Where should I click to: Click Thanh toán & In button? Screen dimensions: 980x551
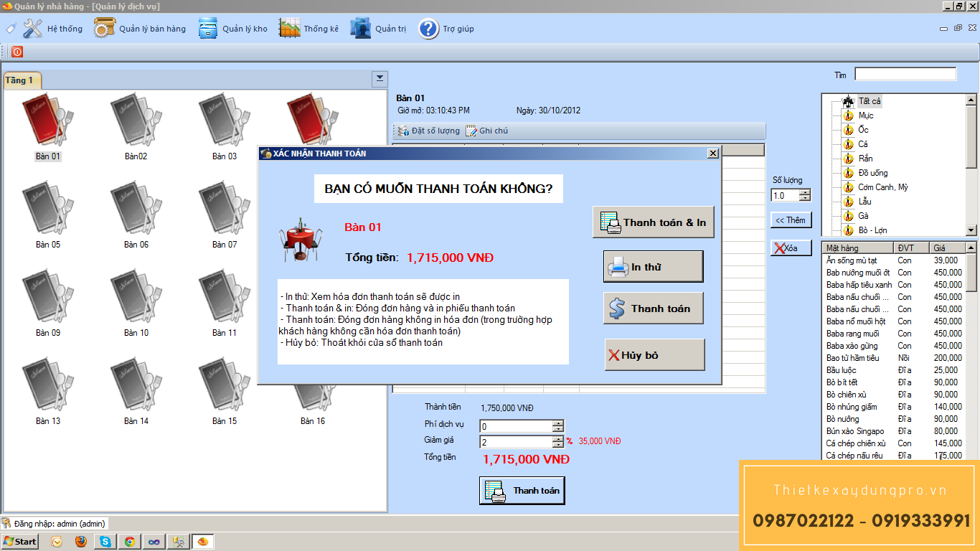pyautogui.click(x=654, y=222)
